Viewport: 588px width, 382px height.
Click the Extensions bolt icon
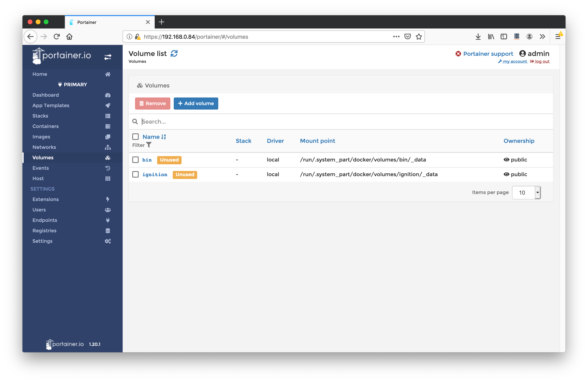[108, 199]
